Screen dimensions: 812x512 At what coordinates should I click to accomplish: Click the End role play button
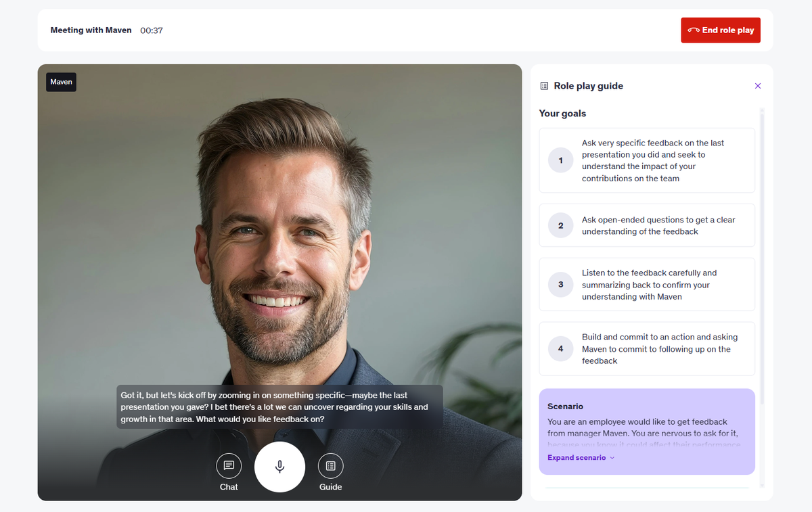tap(720, 30)
